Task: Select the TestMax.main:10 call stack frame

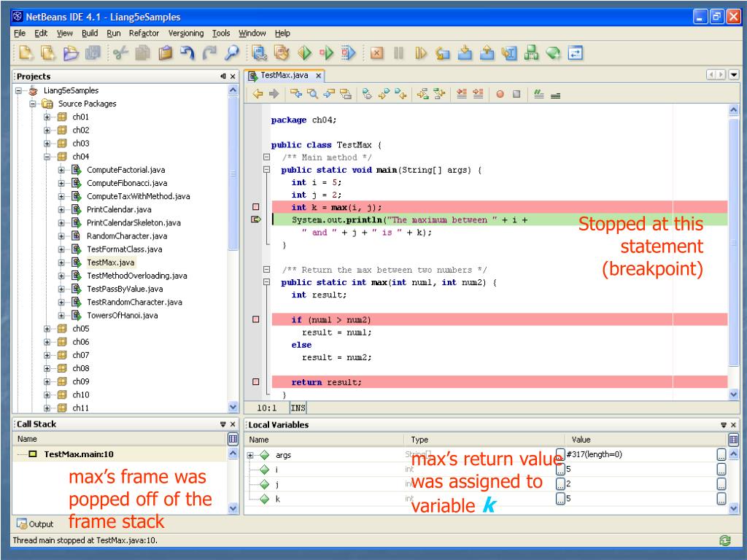Action: (x=79, y=454)
